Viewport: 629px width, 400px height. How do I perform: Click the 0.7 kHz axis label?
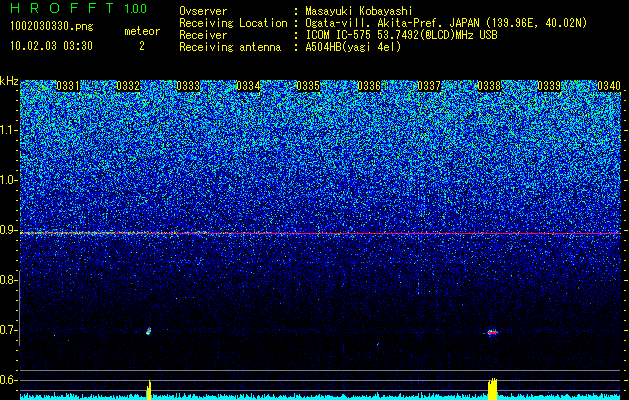coord(8,330)
